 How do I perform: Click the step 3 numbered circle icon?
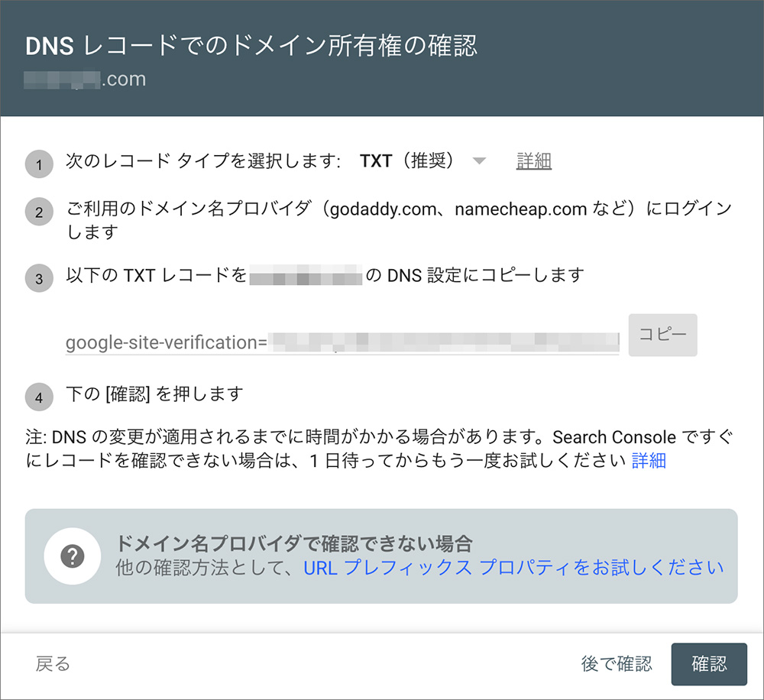pyautogui.click(x=39, y=278)
